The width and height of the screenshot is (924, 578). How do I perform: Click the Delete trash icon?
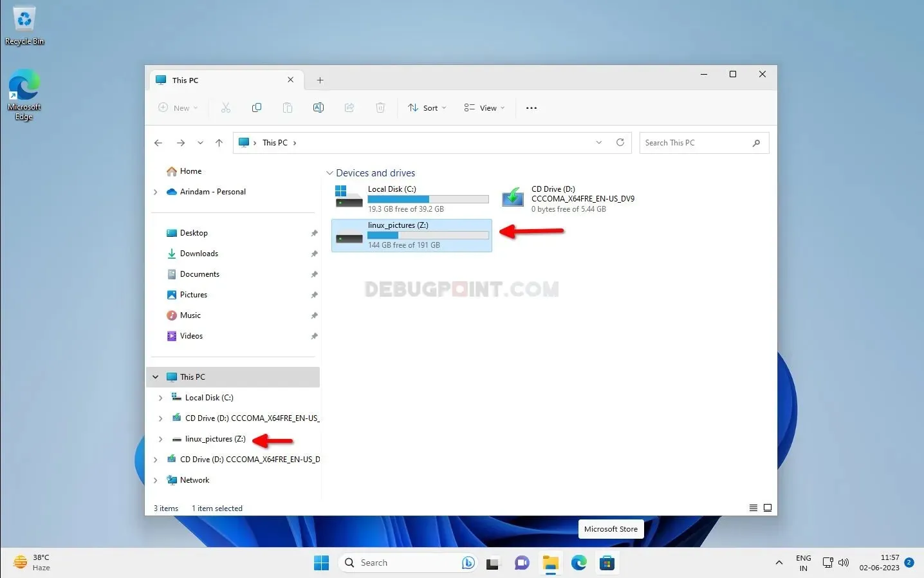pos(380,107)
